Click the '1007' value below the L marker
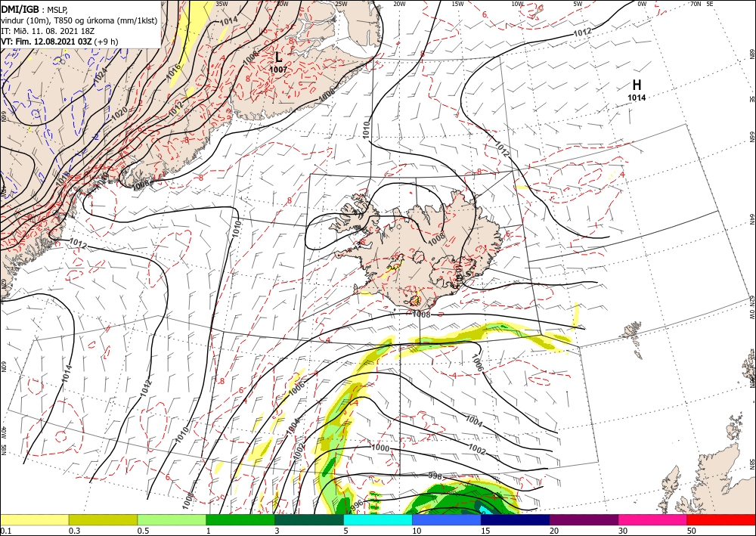 278,70
